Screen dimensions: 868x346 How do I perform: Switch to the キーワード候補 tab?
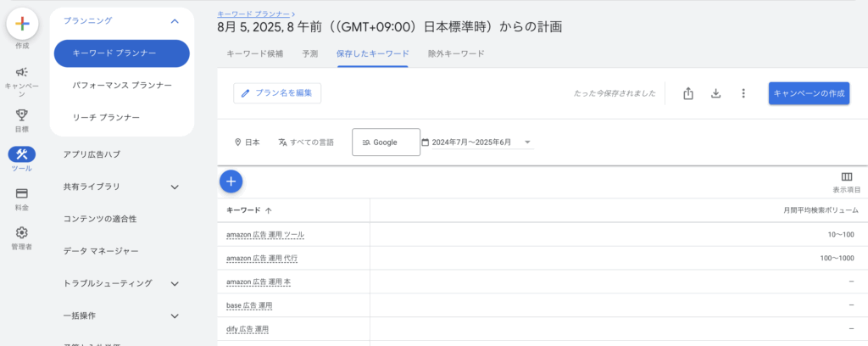pos(257,53)
